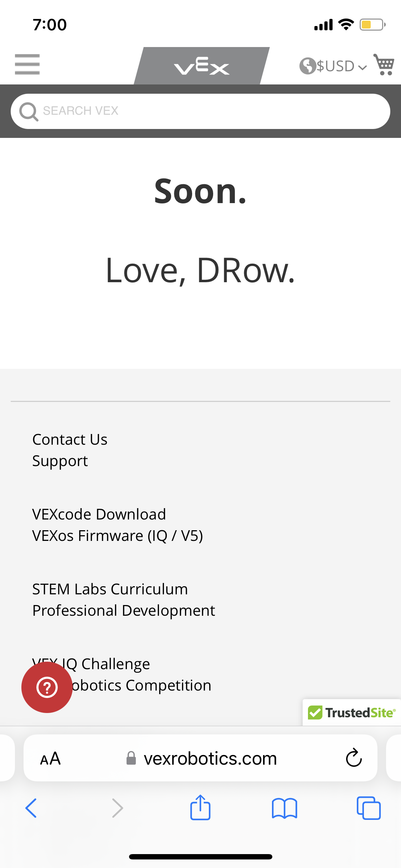Image resolution: width=401 pixels, height=868 pixels.
Task: Go back to previous page
Action: 31,808
